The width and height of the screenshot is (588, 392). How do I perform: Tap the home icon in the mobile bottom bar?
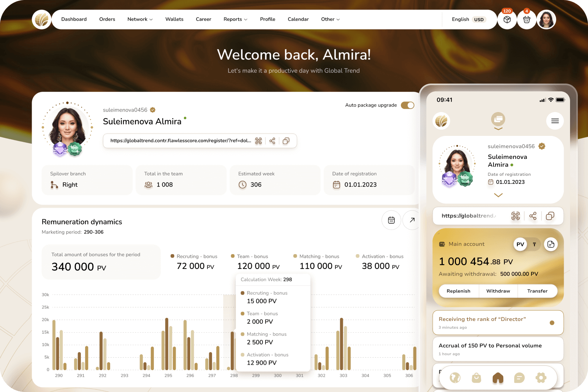pos(498,378)
